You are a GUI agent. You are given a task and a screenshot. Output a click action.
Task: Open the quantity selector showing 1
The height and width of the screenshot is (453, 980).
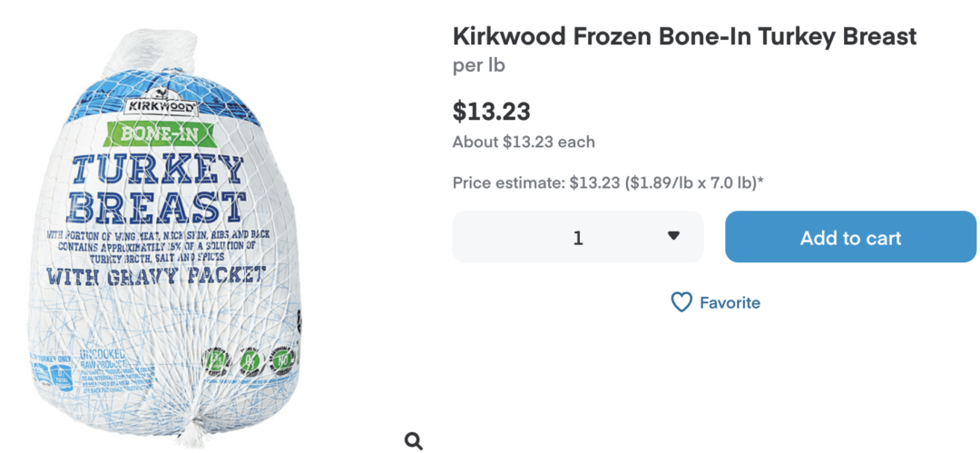click(578, 237)
